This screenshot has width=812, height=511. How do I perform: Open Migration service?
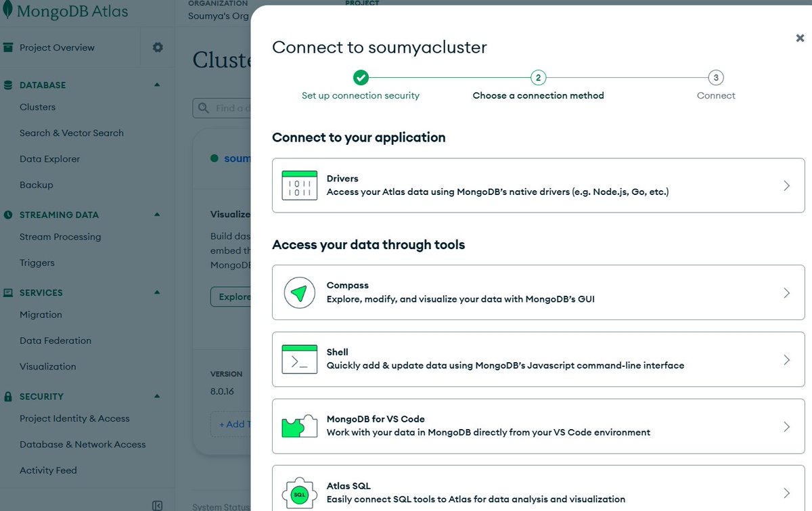pyautogui.click(x=41, y=315)
